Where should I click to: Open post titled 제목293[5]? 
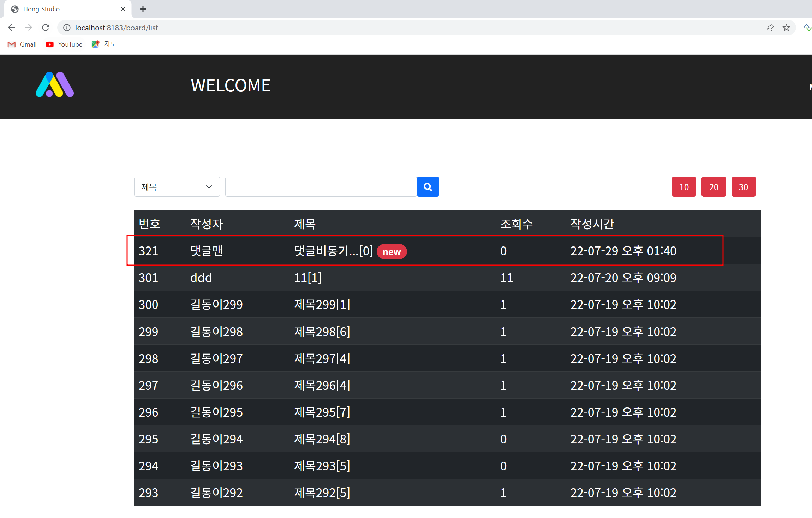click(x=322, y=466)
